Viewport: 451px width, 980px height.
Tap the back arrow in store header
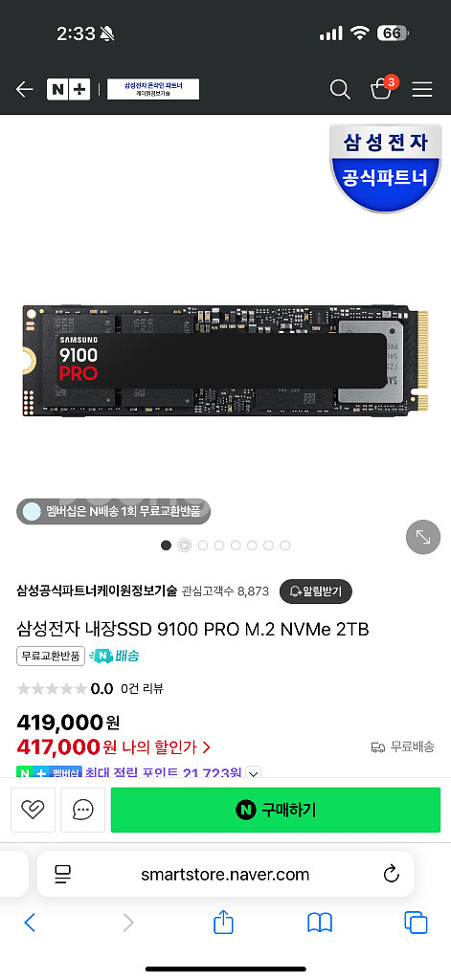click(24, 89)
